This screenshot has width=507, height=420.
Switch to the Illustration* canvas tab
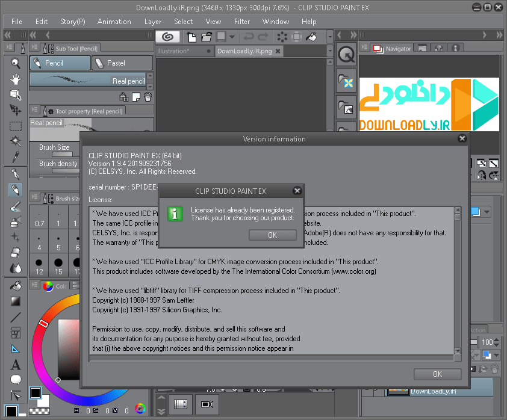(x=185, y=52)
